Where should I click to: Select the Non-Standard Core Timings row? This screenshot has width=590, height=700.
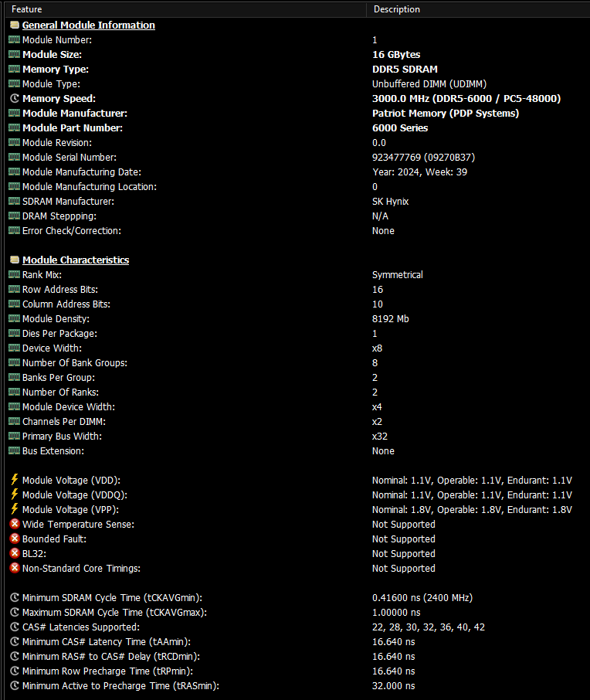click(295, 569)
